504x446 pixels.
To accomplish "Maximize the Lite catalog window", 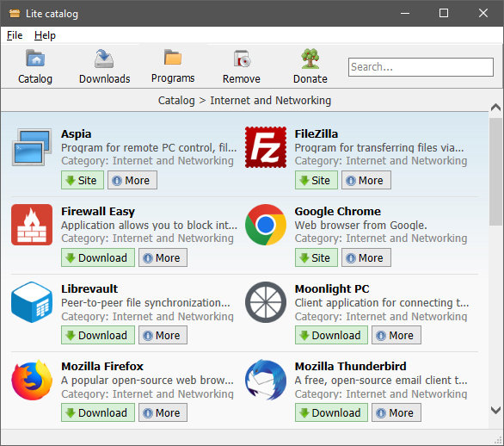I will tap(444, 13).
